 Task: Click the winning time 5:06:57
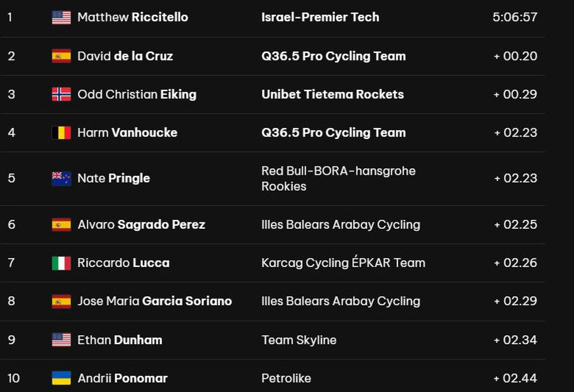tap(515, 17)
